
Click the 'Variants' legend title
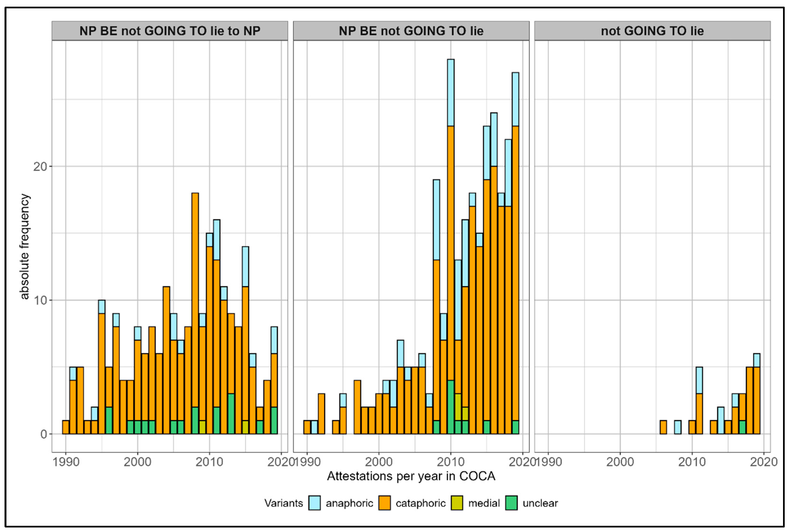click(x=284, y=503)
